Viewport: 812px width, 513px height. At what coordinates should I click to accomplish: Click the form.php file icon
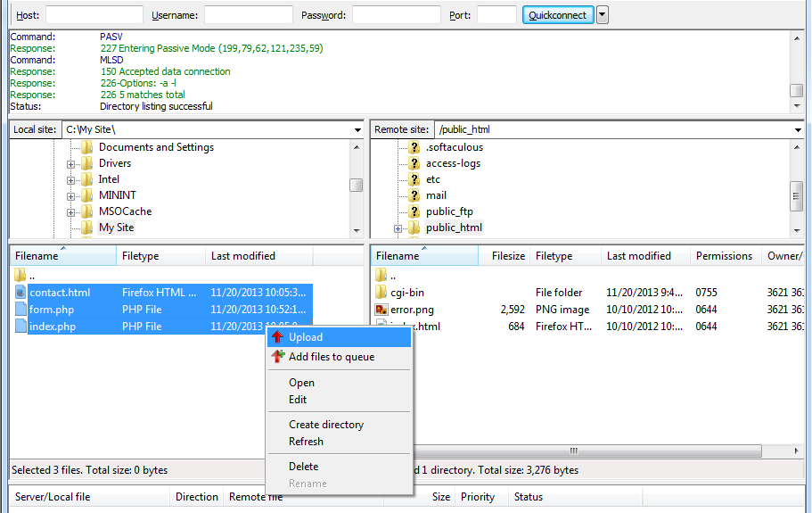coord(21,310)
